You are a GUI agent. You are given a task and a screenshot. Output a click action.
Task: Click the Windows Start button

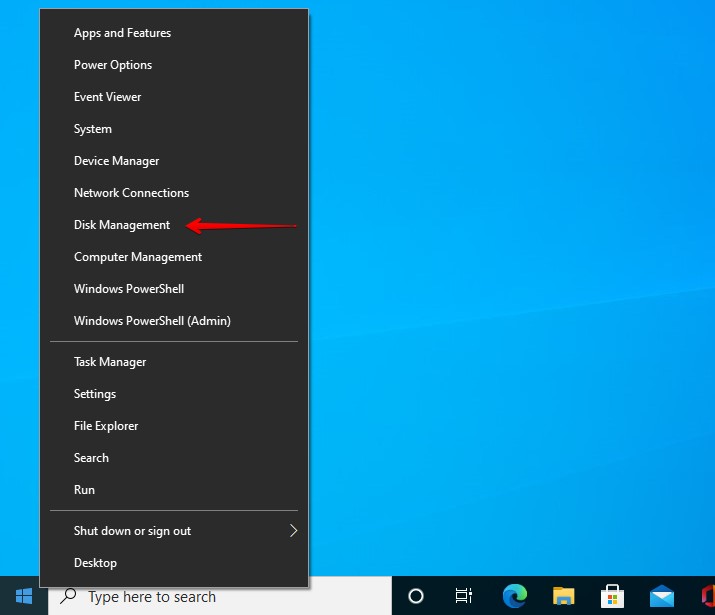coord(23,596)
